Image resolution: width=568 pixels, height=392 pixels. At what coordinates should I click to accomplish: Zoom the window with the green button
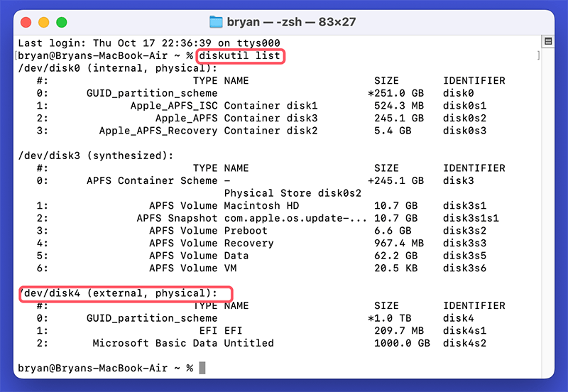click(x=62, y=22)
